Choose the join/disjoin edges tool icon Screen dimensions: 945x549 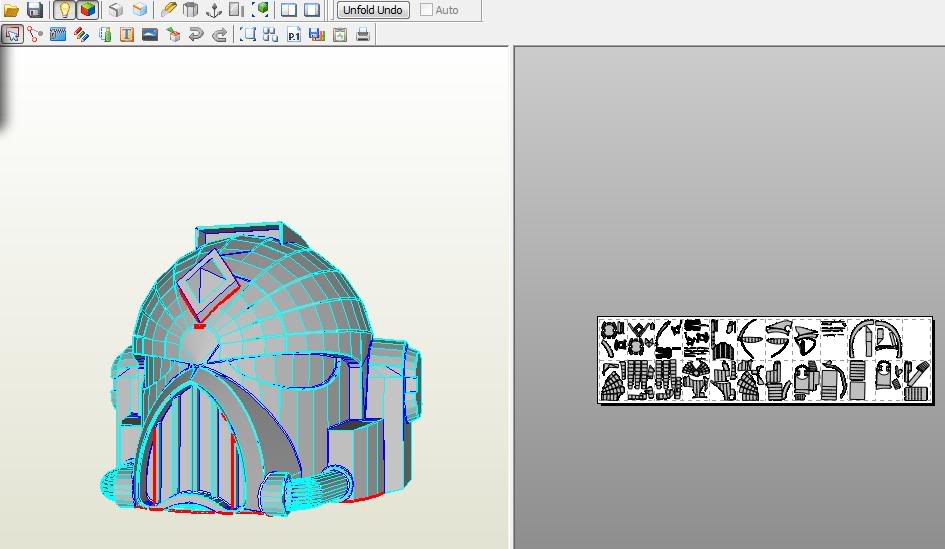pos(35,35)
